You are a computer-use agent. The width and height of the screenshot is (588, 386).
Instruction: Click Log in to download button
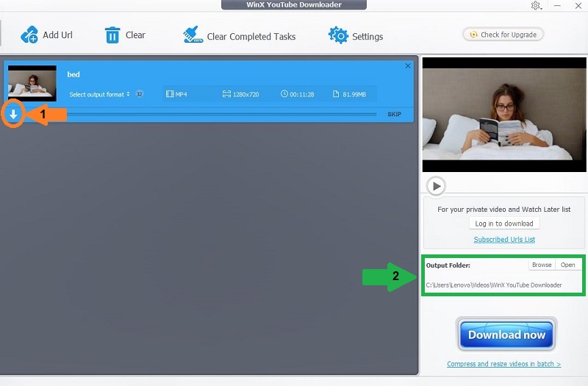pos(504,224)
